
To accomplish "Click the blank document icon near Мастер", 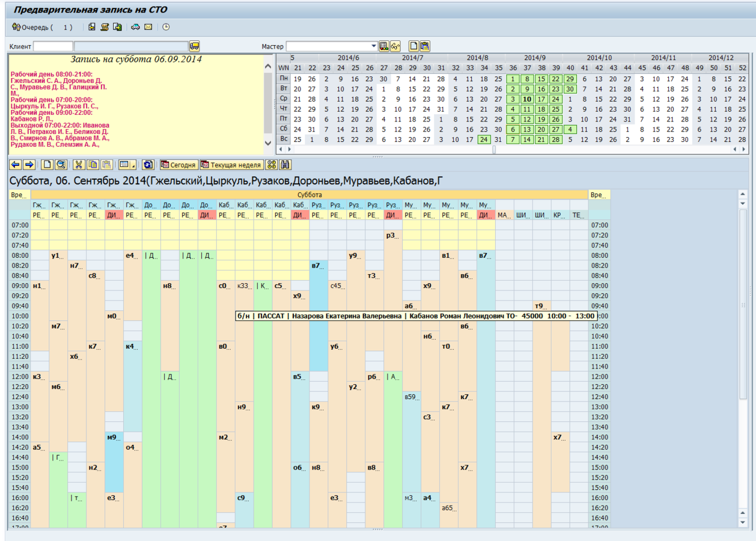I will click(x=413, y=46).
